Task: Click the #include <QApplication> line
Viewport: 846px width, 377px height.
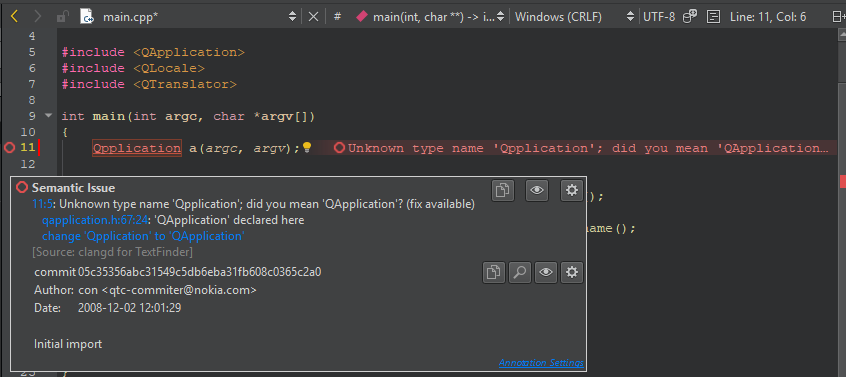Action: click(x=153, y=52)
